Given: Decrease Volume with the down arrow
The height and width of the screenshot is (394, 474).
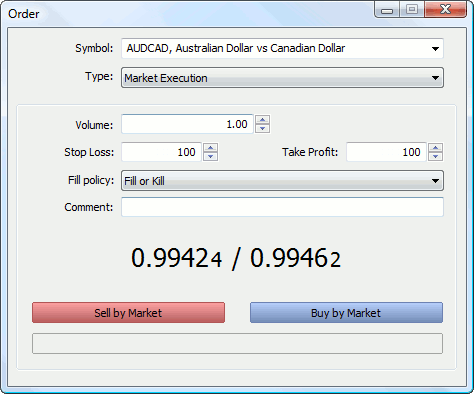Looking at the screenshot, I should coord(263,129).
